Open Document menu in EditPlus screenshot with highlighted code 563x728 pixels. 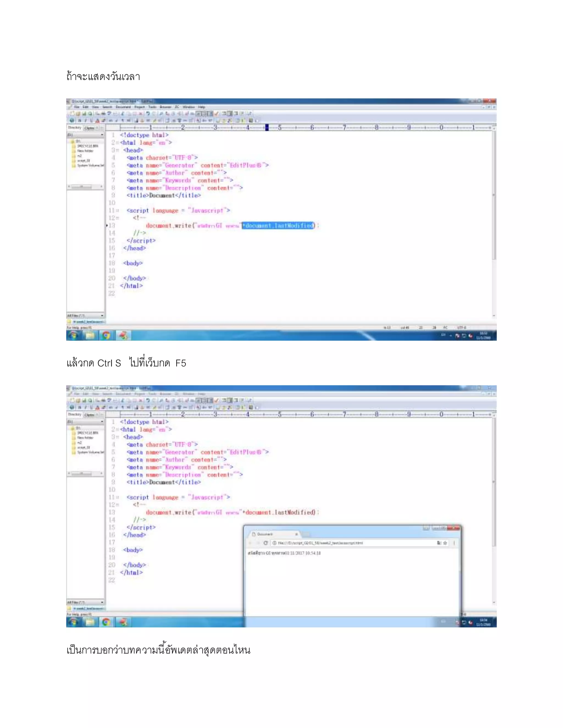point(123,107)
